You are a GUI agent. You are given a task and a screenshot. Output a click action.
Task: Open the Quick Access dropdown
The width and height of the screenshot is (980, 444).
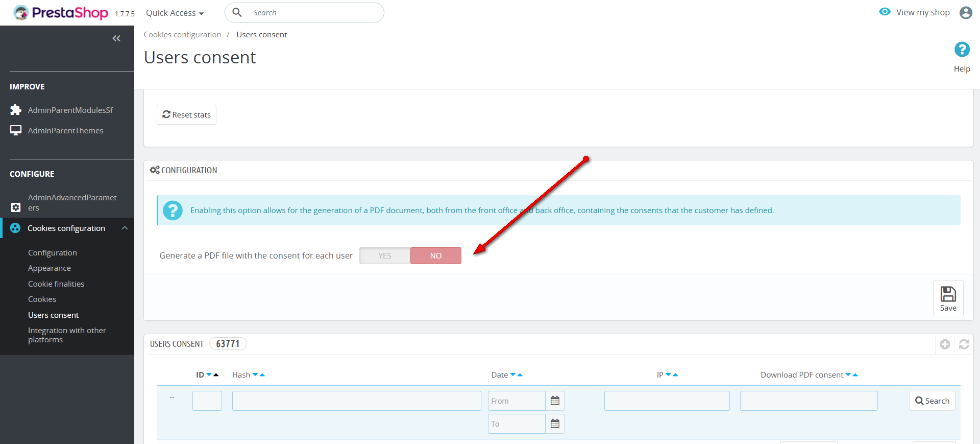[x=175, y=13]
